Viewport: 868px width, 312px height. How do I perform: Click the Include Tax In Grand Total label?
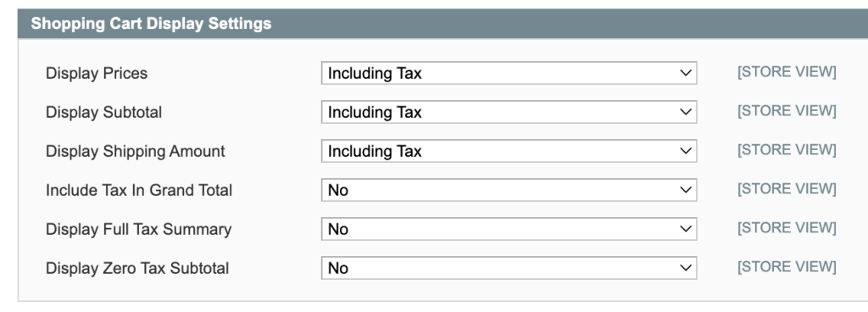pos(139,190)
